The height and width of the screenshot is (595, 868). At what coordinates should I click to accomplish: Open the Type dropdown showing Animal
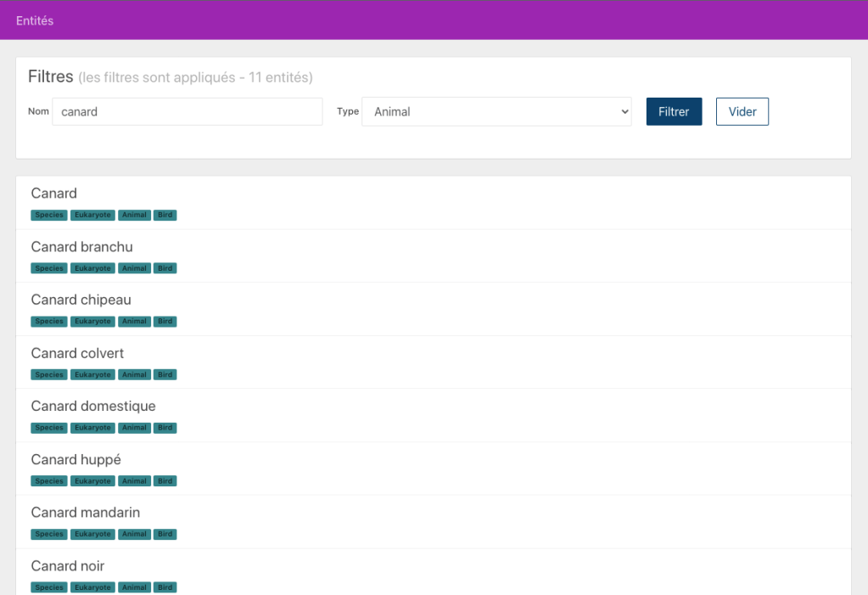click(x=496, y=111)
